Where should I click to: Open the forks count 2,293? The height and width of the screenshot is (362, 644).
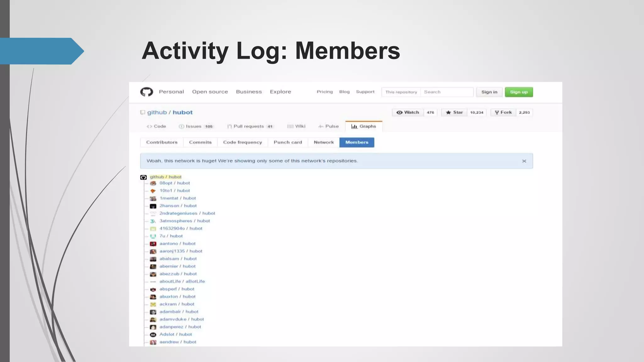point(525,112)
